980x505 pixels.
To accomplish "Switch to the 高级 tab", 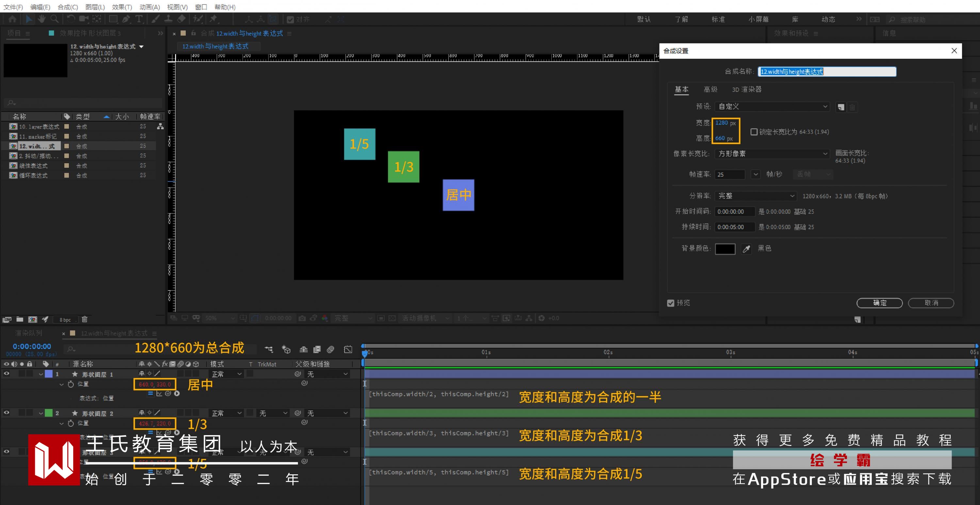I will pos(710,89).
